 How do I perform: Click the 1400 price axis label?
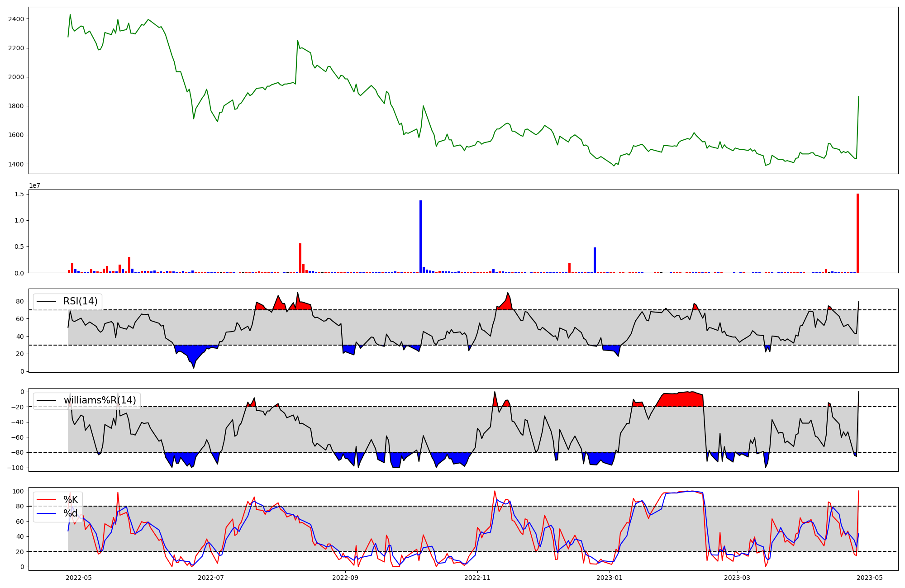(16, 164)
